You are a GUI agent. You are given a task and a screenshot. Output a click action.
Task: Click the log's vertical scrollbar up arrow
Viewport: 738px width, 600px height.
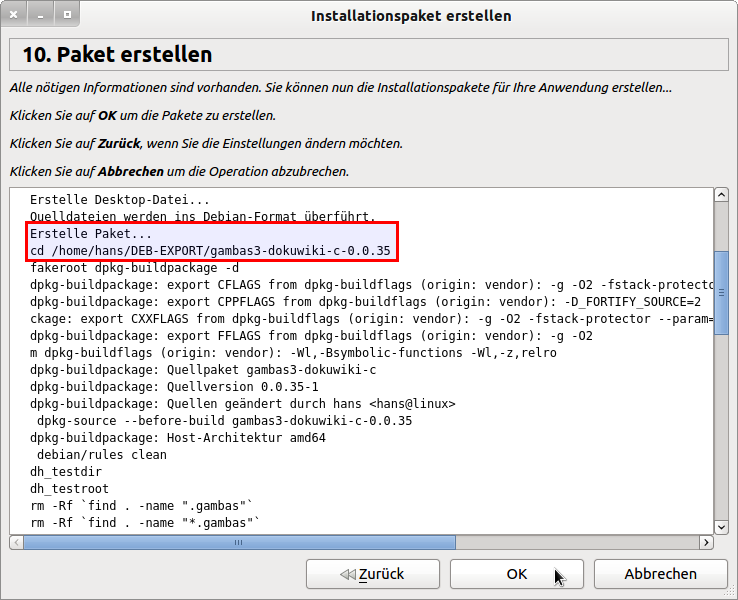coord(720,194)
